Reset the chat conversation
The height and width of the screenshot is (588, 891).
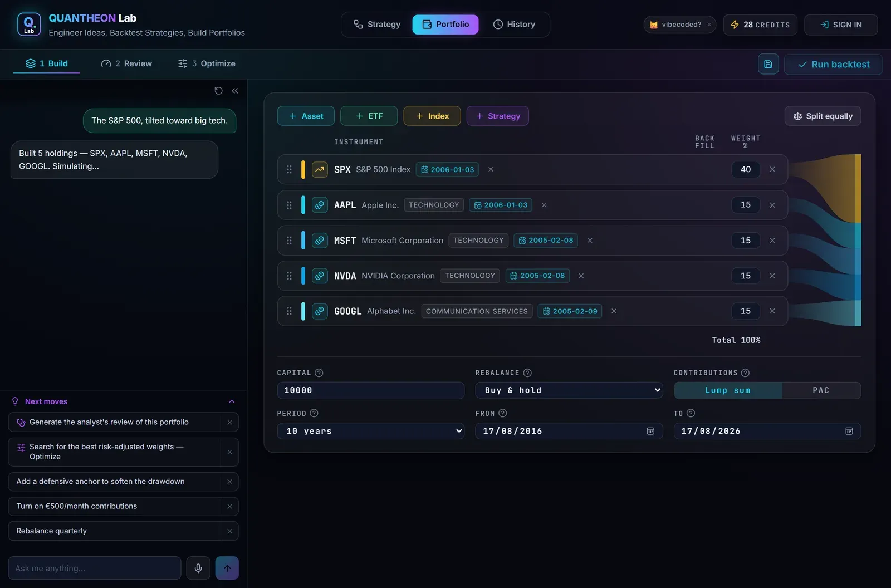(x=218, y=91)
